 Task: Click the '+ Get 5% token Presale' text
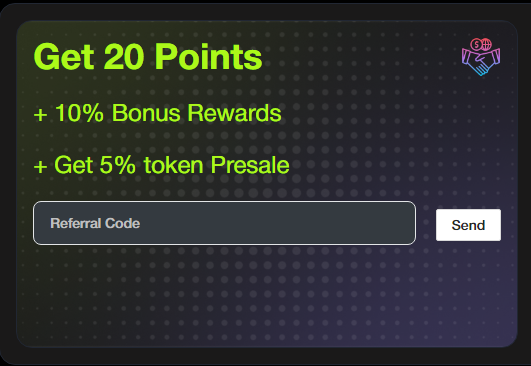(x=162, y=165)
